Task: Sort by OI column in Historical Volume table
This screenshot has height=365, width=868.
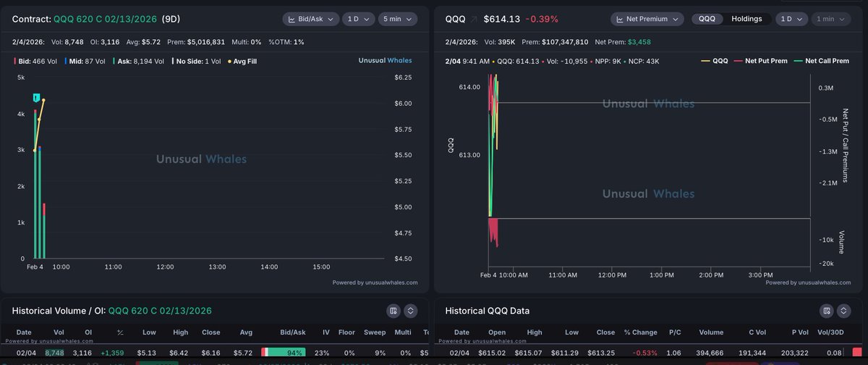Action: [x=88, y=332]
